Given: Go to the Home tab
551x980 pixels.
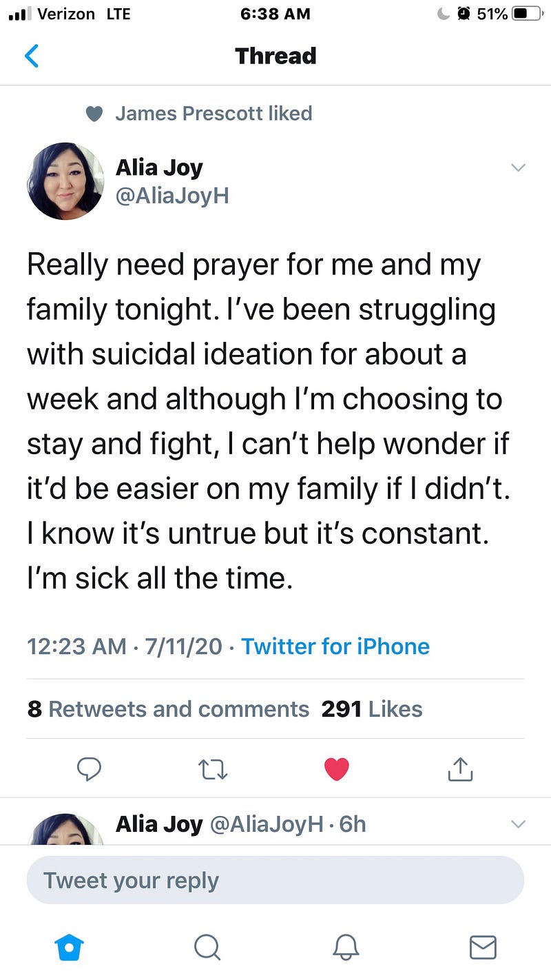Looking at the screenshot, I should pos(69,947).
